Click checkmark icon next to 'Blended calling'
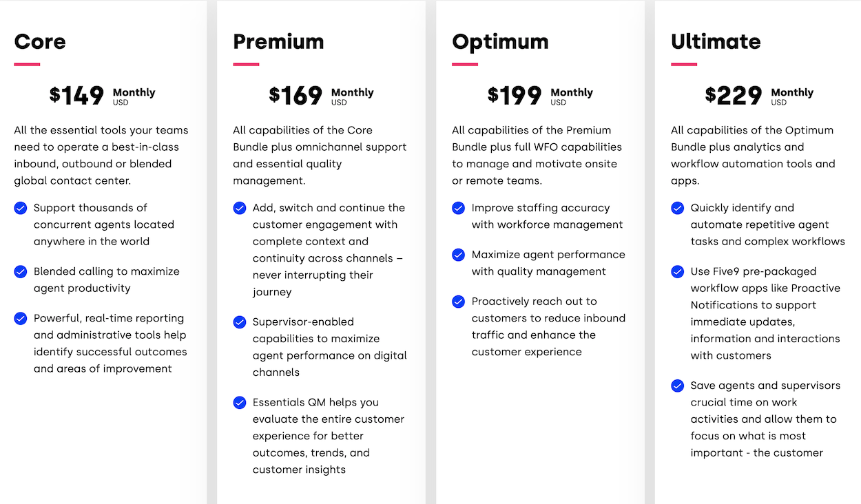Screen dimensions: 861x504 [x=21, y=271]
